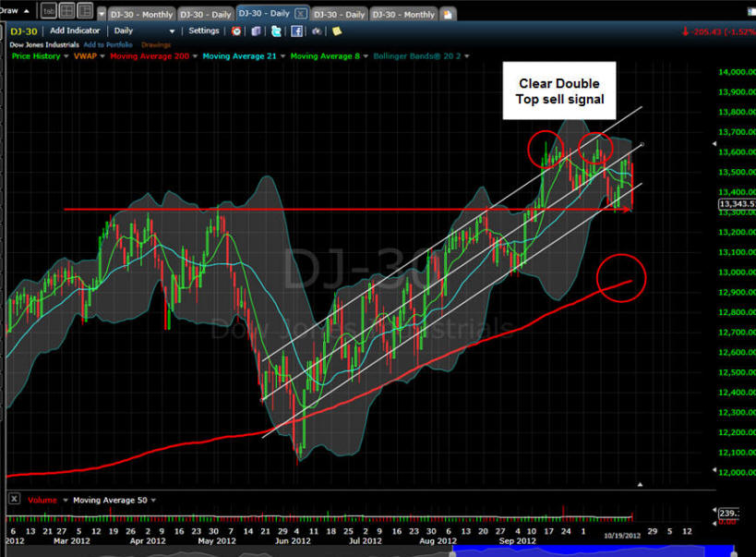Open a new chart tab with the page icon
The image size is (756, 557).
pyautogui.click(x=448, y=15)
